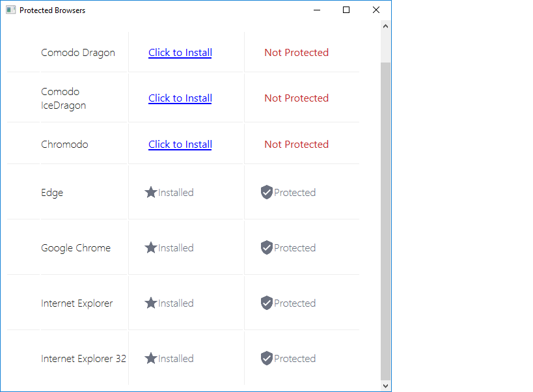Click the scrollbar down arrow
This screenshot has height=392, width=533.
point(385,385)
